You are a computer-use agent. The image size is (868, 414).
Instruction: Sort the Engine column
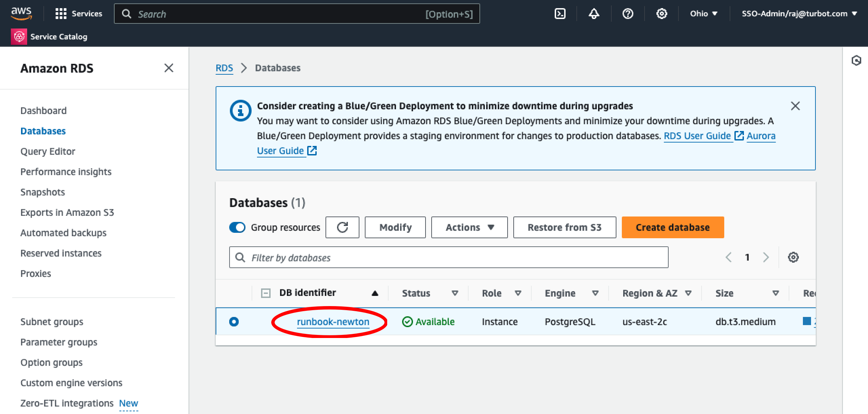[596, 293]
